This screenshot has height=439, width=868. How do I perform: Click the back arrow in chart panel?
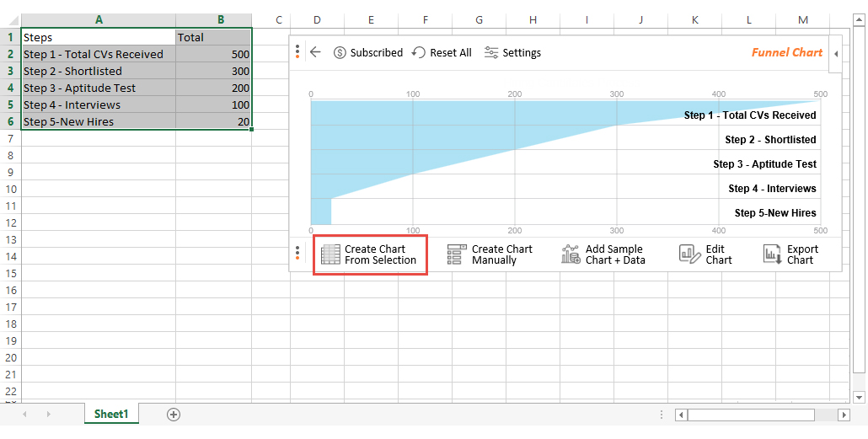[x=315, y=52]
